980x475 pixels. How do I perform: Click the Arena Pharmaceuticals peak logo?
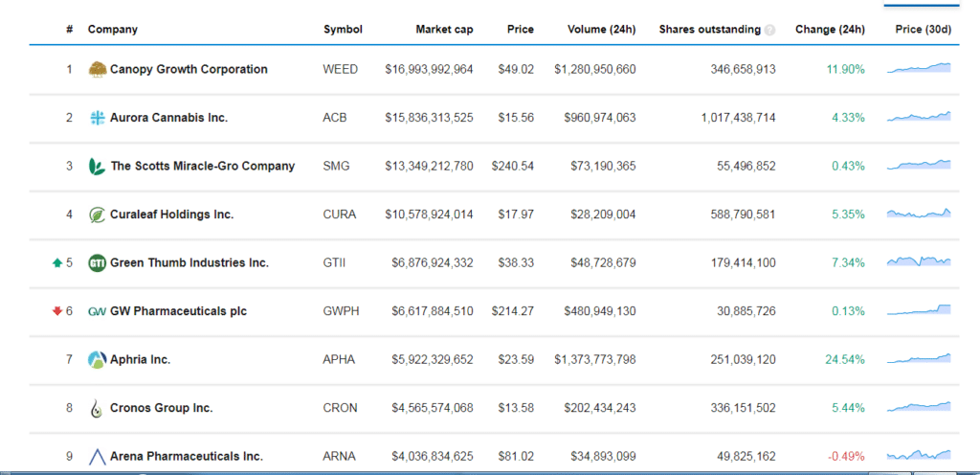(x=98, y=457)
